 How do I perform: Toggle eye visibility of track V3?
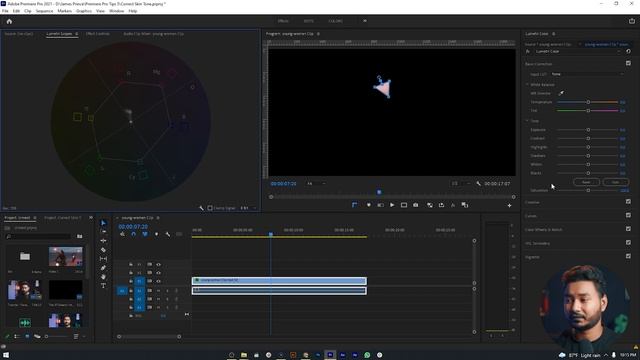(x=158, y=264)
